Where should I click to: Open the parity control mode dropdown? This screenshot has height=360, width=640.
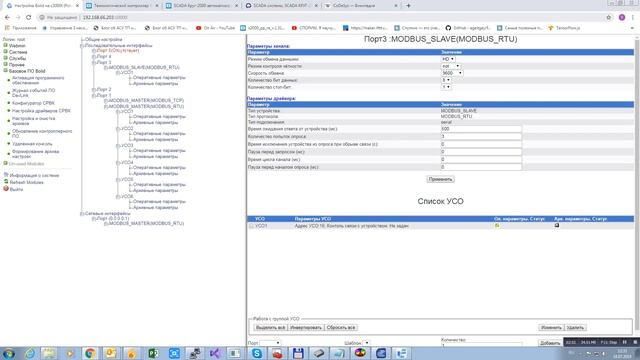(x=451, y=66)
